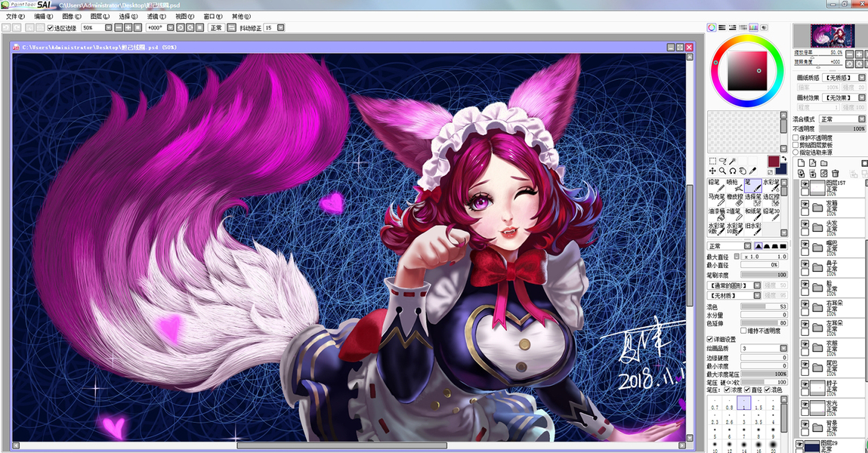The width and height of the screenshot is (868, 453).
Task: Enable 保护不透明度 checkbox
Action: coord(796,137)
